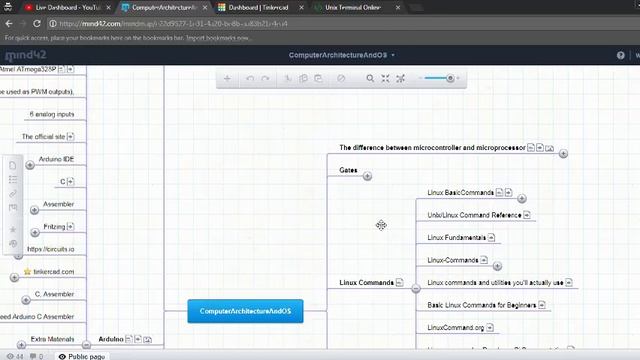Collapse all nodes using the arrows icon
The height and width of the screenshot is (360, 640).
click(385, 78)
